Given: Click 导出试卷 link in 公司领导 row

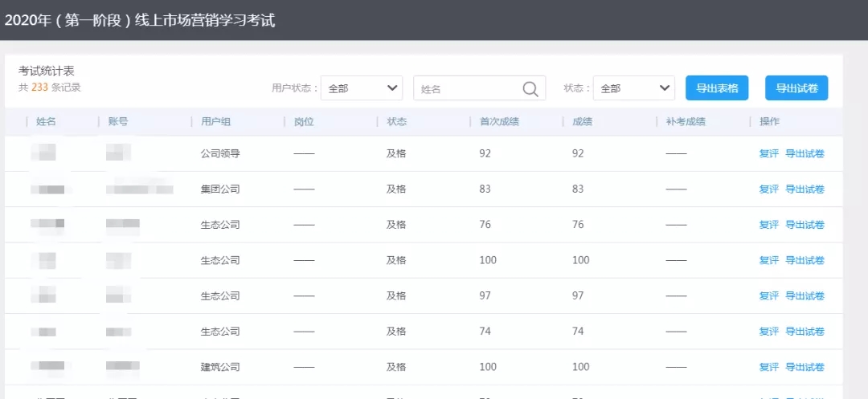Looking at the screenshot, I should [x=805, y=153].
